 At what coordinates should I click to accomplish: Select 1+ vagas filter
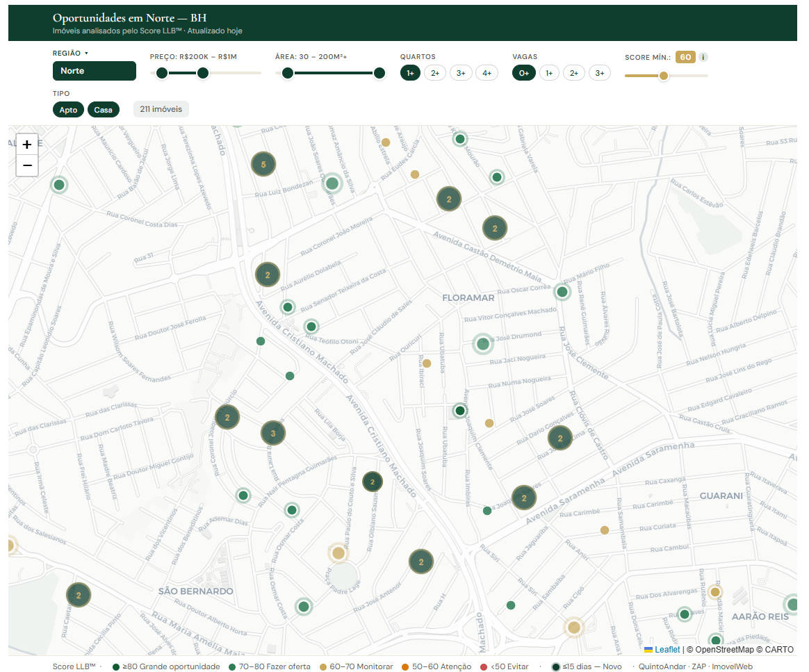pyautogui.click(x=549, y=73)
